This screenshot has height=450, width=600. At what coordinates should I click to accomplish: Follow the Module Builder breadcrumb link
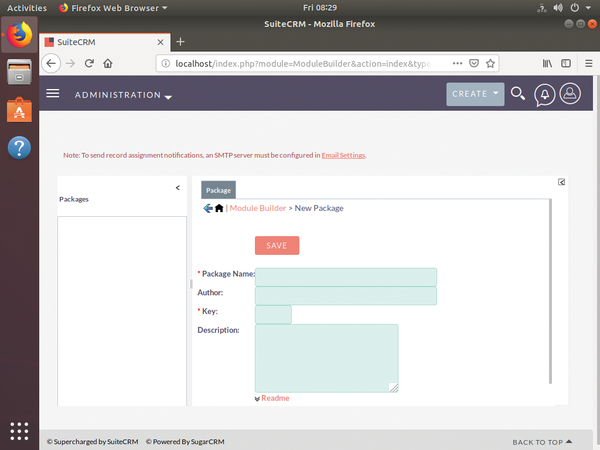(258, 208)
